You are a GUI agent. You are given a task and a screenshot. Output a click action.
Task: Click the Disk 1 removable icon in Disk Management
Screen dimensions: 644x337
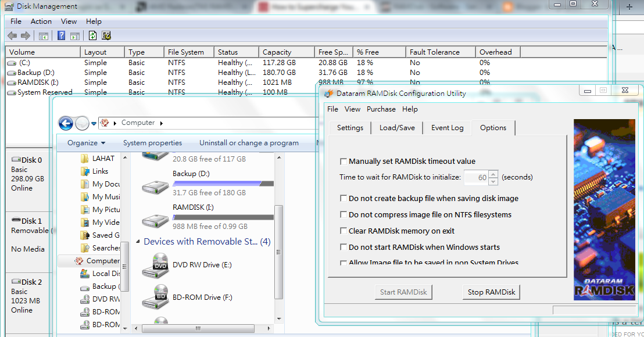(16, 220)
